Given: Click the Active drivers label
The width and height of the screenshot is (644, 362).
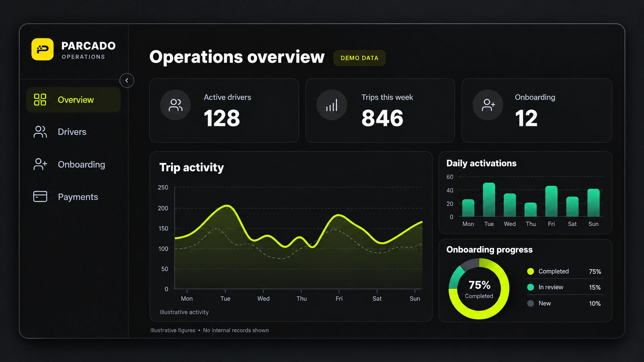Looking at the screenshot, I should (x=227, y=97).
